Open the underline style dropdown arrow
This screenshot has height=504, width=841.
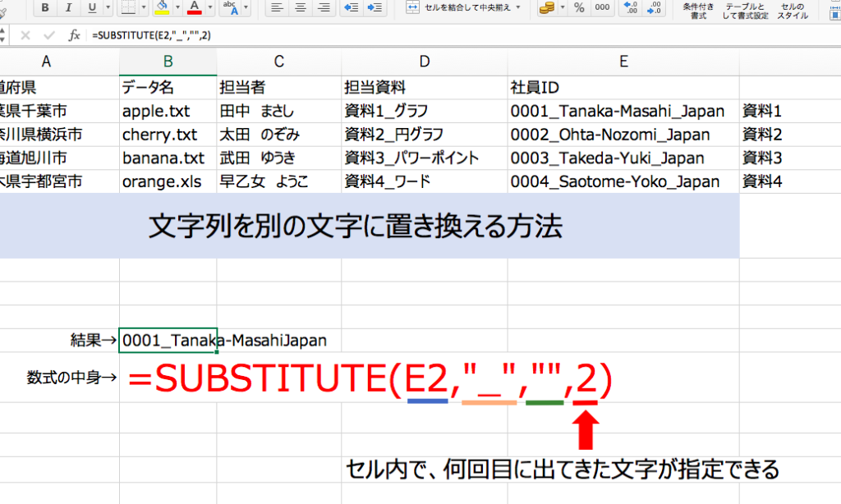(x=108, y=7)
